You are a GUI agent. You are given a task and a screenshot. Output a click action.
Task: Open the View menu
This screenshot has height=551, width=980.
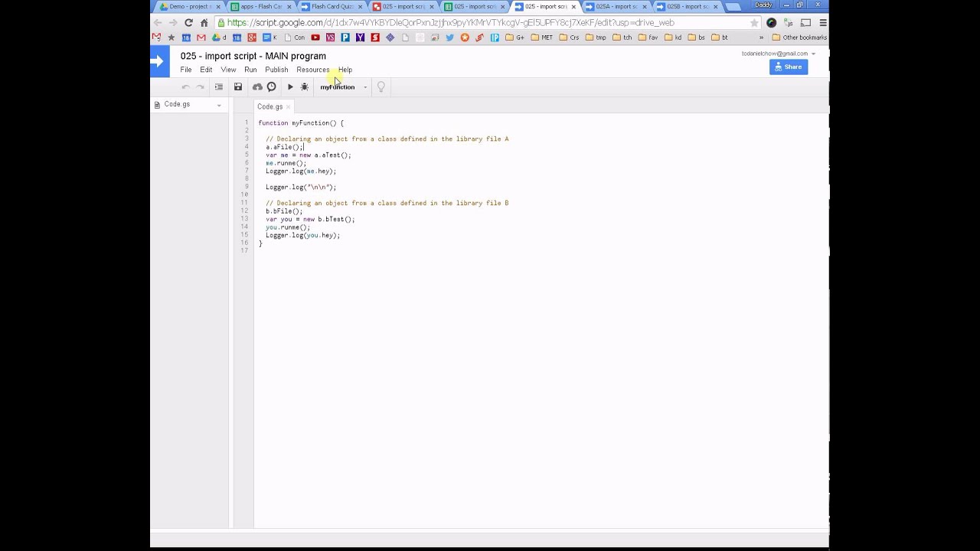tap(228, 70)
